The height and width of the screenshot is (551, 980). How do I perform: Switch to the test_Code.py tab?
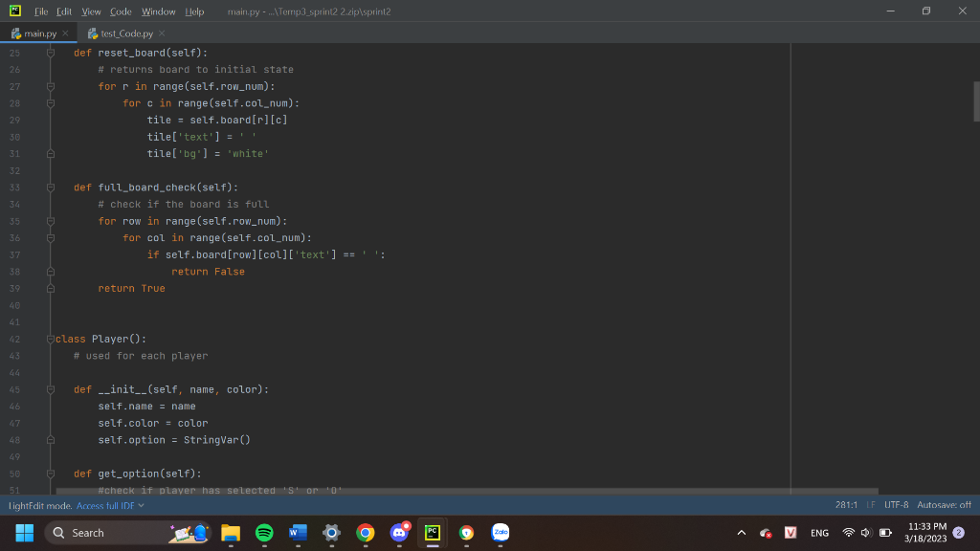[x=127, y=33]
